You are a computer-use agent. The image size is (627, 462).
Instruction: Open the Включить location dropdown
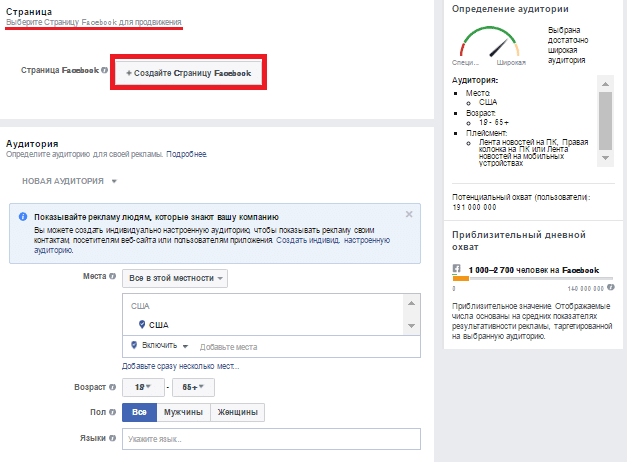[161, 346]
